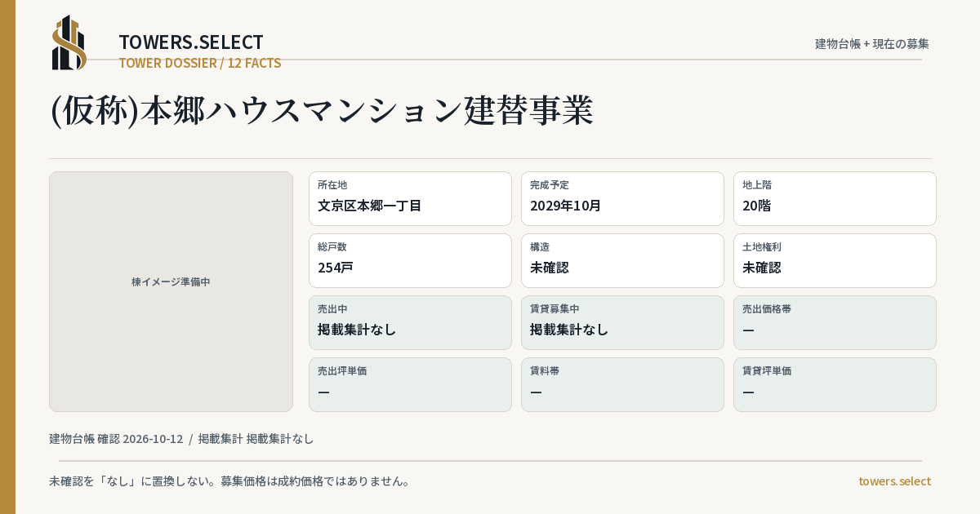Open the towers.select footer link

[x=894, y=481]
